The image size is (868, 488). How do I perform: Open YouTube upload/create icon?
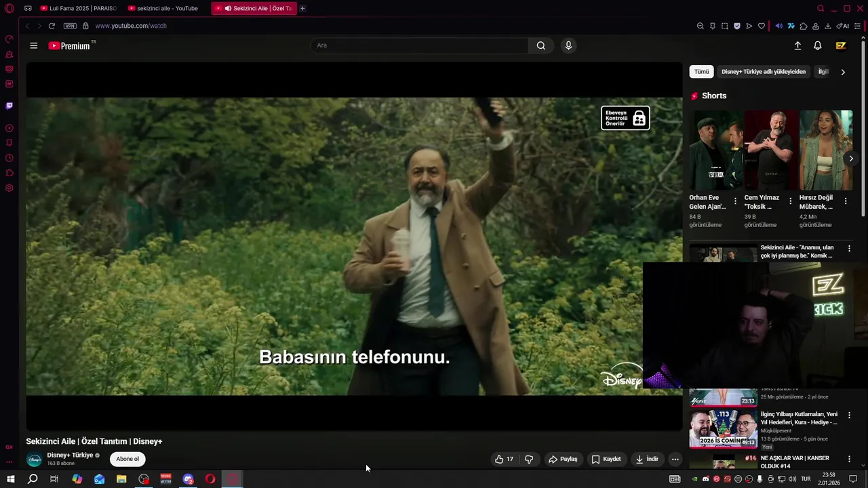click(x=797, y=45)
